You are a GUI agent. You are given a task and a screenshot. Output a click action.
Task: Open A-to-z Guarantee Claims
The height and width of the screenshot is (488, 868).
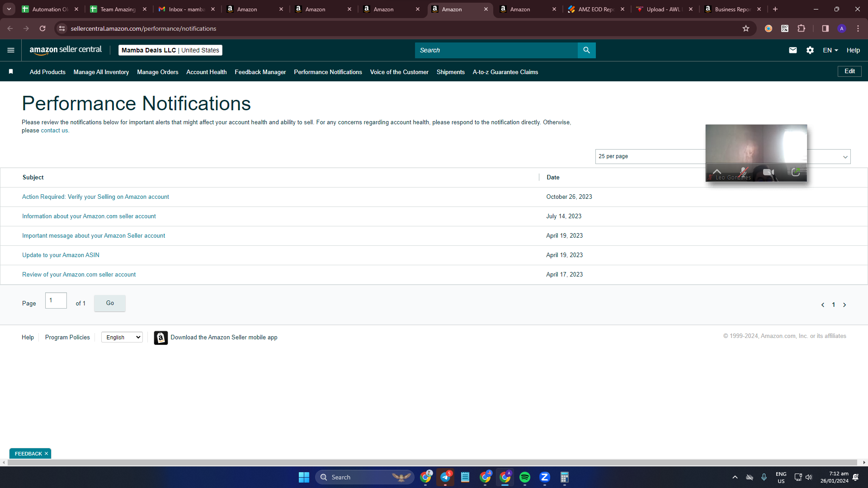pyautogui.click(x=505, y=72)
